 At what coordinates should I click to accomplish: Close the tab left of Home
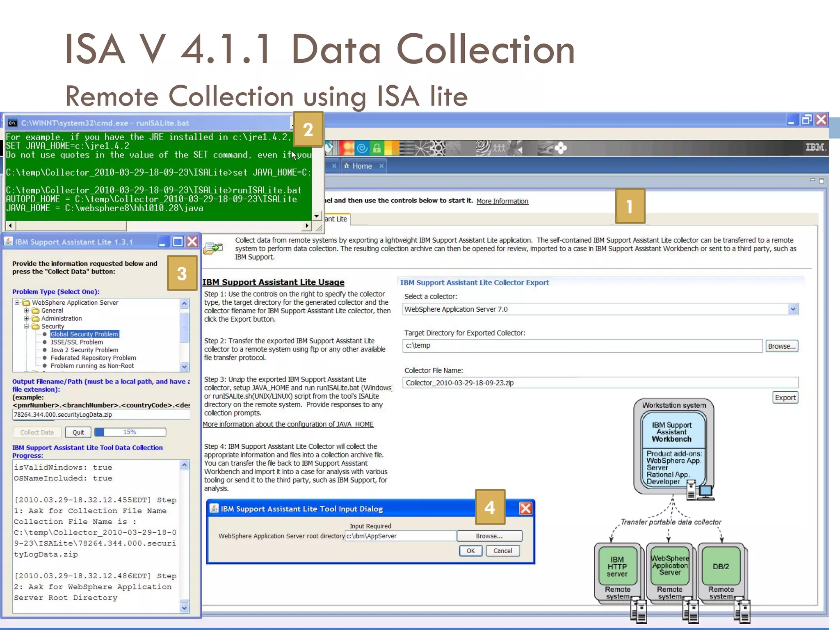334,166
